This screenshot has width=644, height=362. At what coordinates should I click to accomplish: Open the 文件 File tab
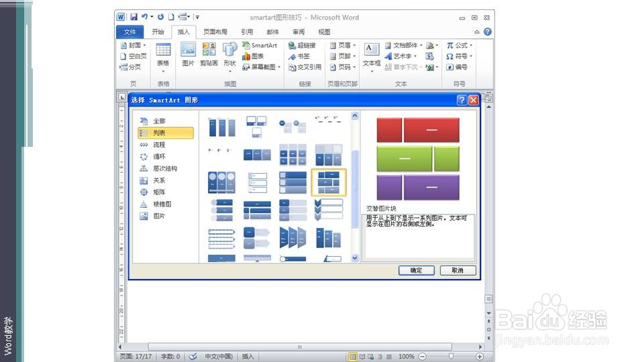point(129,32)
